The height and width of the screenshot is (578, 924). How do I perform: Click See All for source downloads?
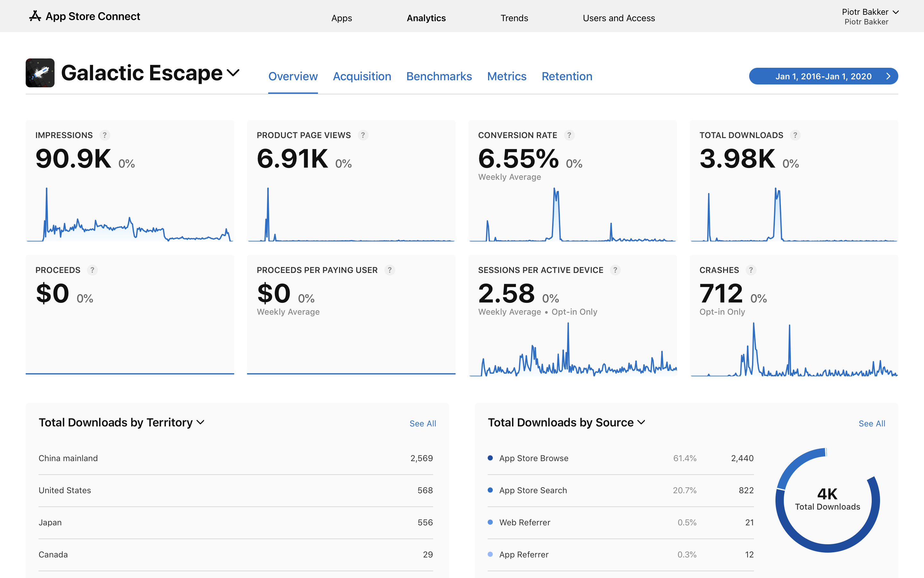tap(872, 424)
